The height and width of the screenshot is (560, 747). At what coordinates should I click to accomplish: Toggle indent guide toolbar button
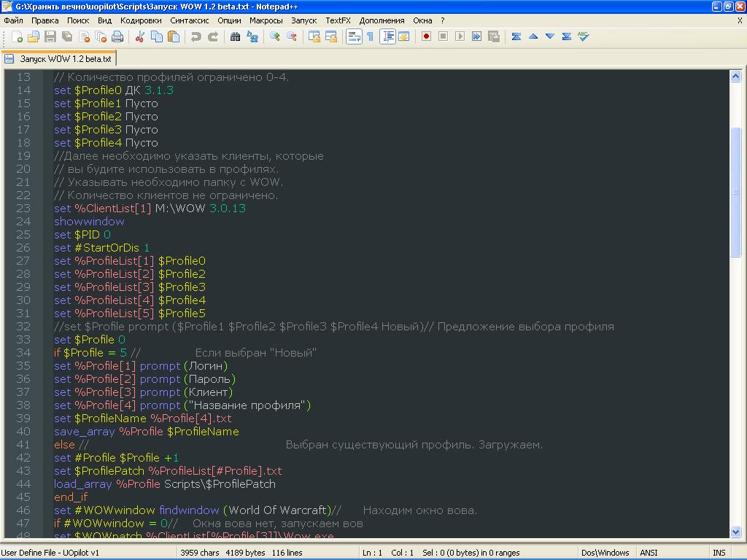(387, 36)
